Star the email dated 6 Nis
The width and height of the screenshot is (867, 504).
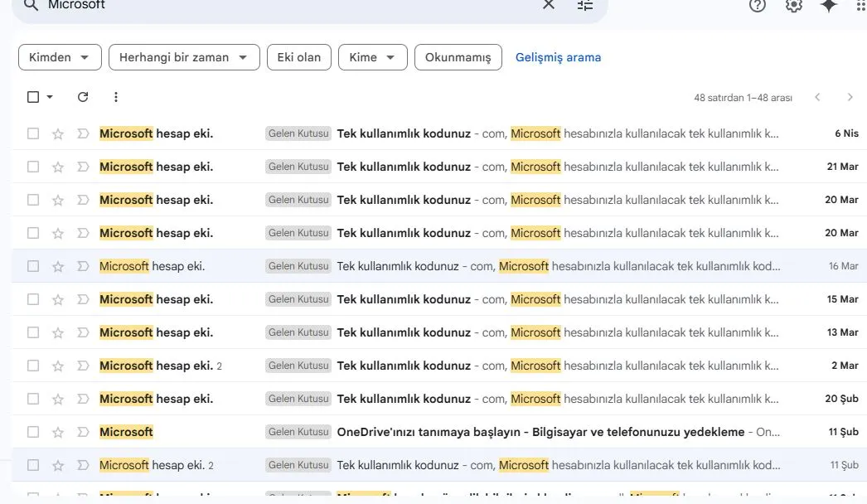point(57,133)
